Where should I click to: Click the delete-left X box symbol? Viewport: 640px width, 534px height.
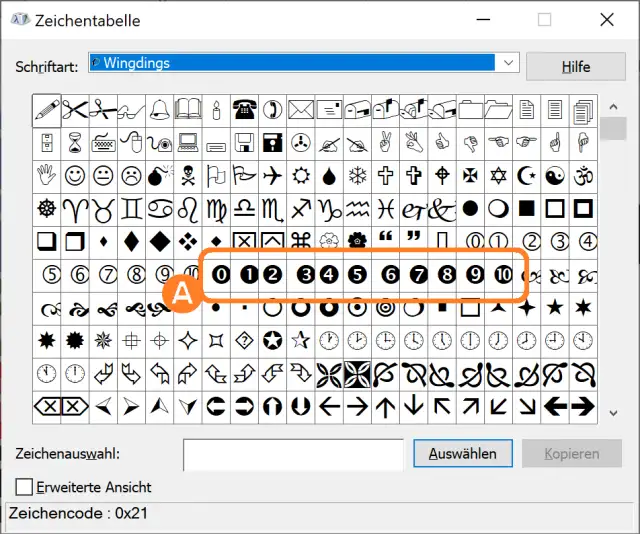click(x=47, y=407)
